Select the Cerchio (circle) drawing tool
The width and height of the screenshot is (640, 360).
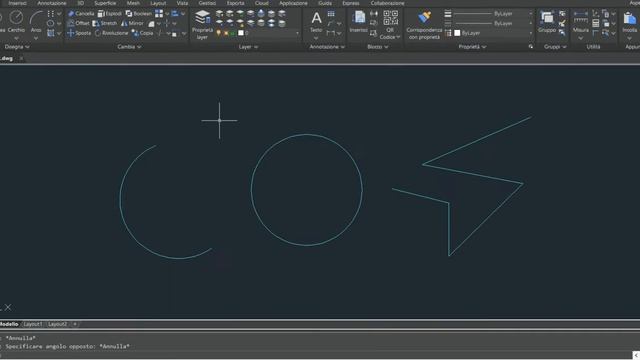click(x=16, y=21)
